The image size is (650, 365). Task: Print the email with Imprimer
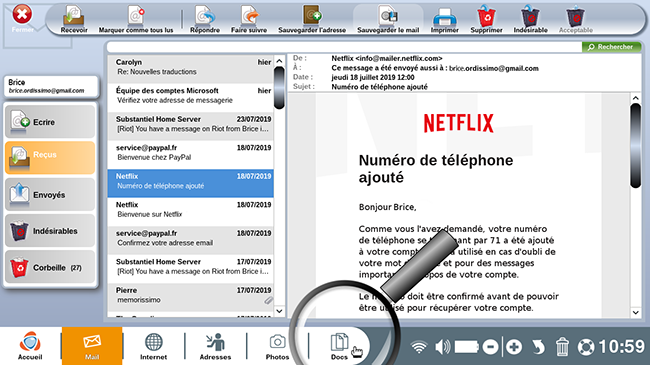pyautogui.click(x=444, y=20)
